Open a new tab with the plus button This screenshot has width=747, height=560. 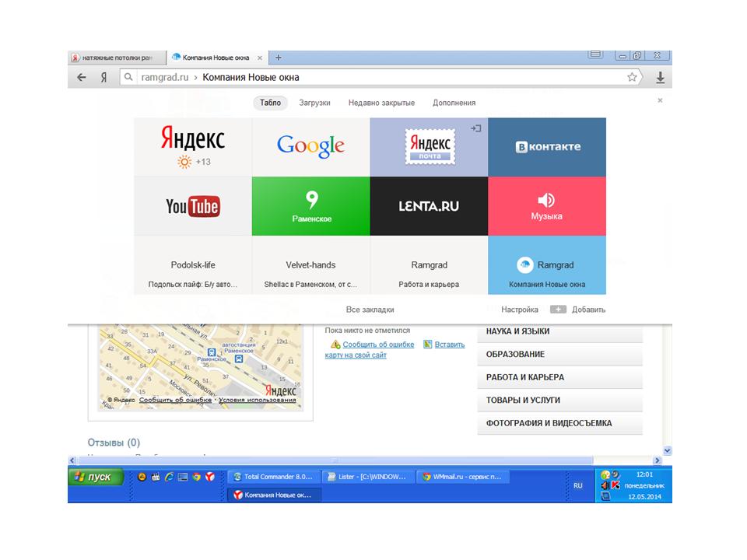pyautogui.click(x=279, y=58)
